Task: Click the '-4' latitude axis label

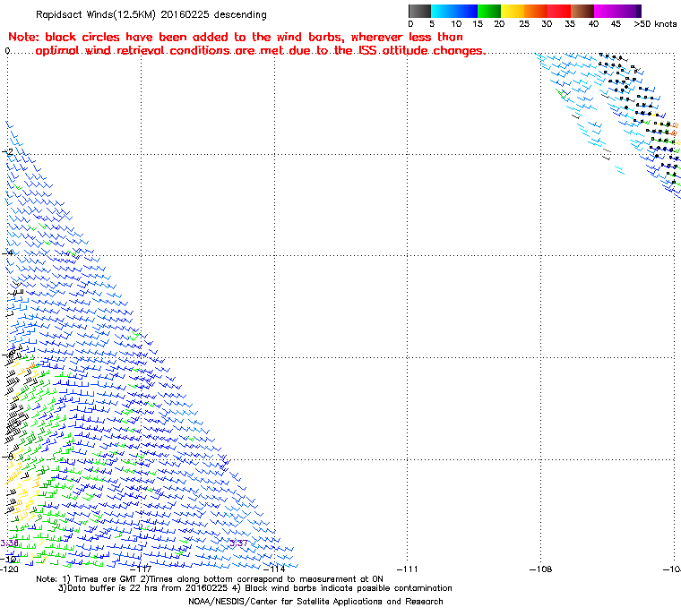Action: tap(8, 252)
